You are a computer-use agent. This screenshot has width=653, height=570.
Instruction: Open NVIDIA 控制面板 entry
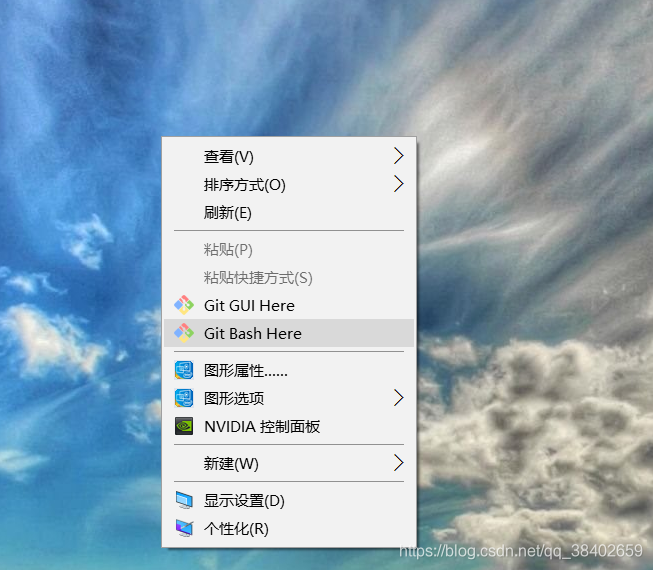(x=289, y=426)
